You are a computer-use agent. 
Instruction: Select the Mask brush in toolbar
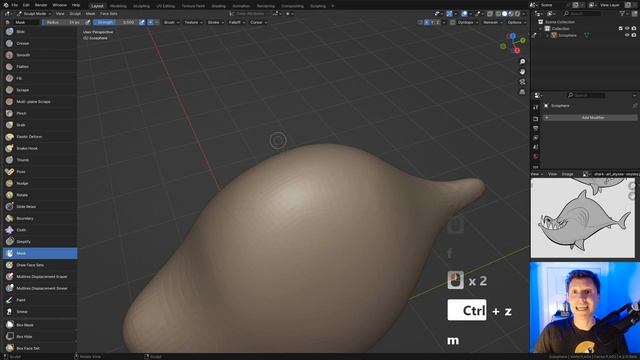(40, 253)
